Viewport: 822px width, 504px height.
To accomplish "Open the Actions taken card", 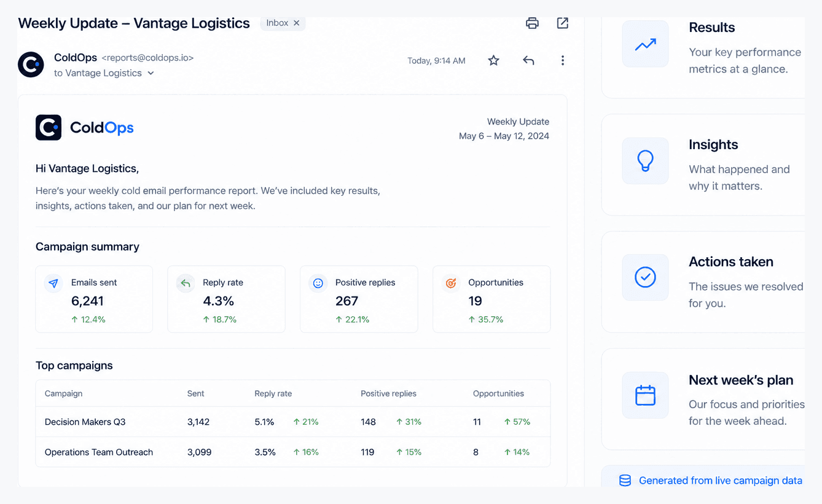I will point(703,282).
